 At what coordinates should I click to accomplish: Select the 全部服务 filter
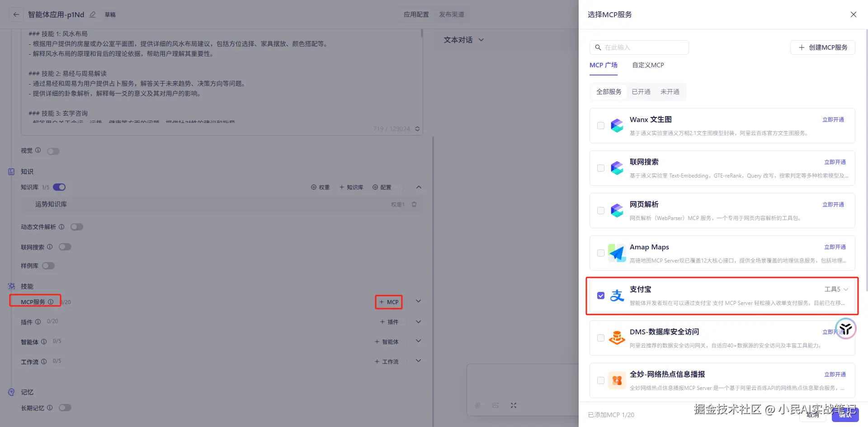[x=609, y=92]
